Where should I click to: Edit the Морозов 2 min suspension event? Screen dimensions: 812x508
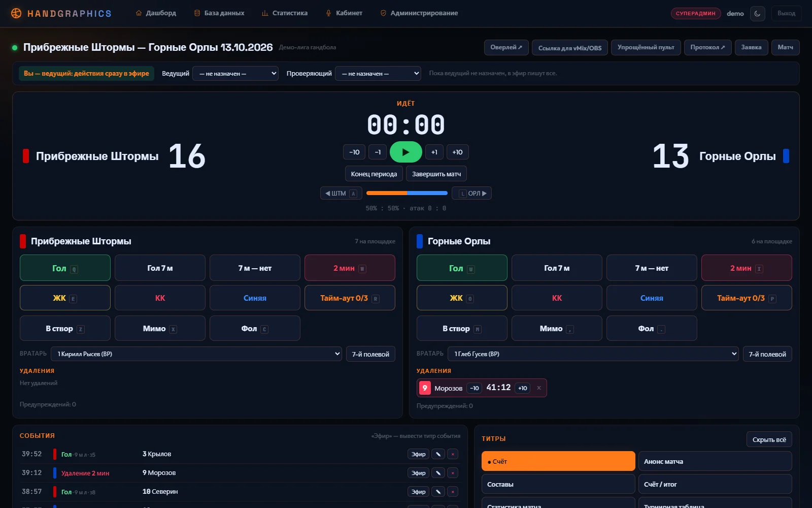point(438,473)
